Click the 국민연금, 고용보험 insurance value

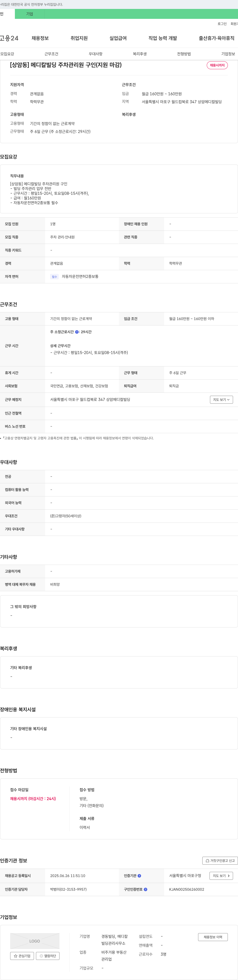click(x=79, y=386)
